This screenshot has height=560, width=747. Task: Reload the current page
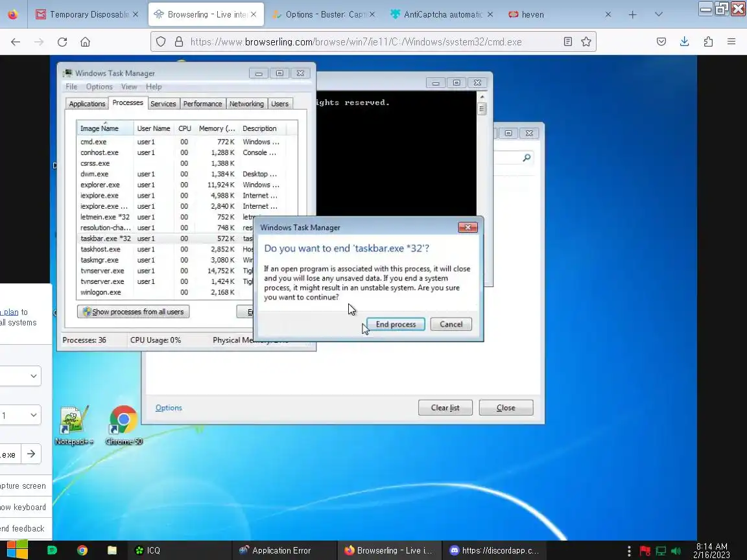pos(62,42)
